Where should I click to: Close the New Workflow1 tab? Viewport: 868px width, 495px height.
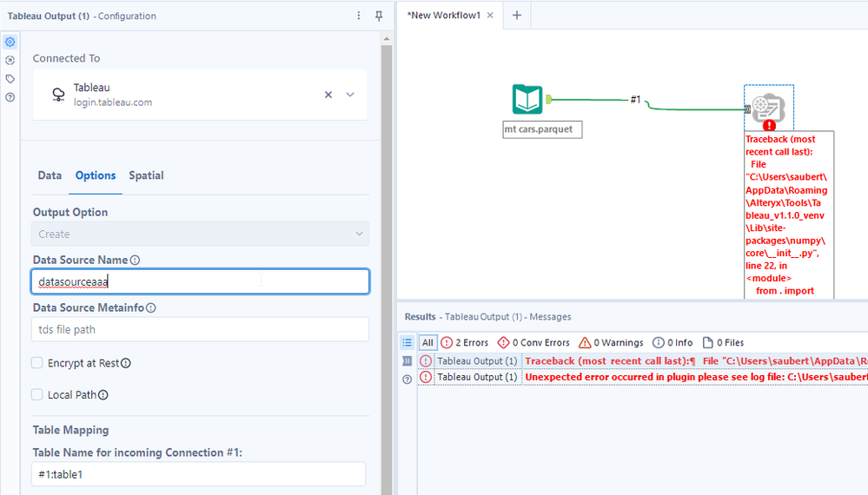490,15
